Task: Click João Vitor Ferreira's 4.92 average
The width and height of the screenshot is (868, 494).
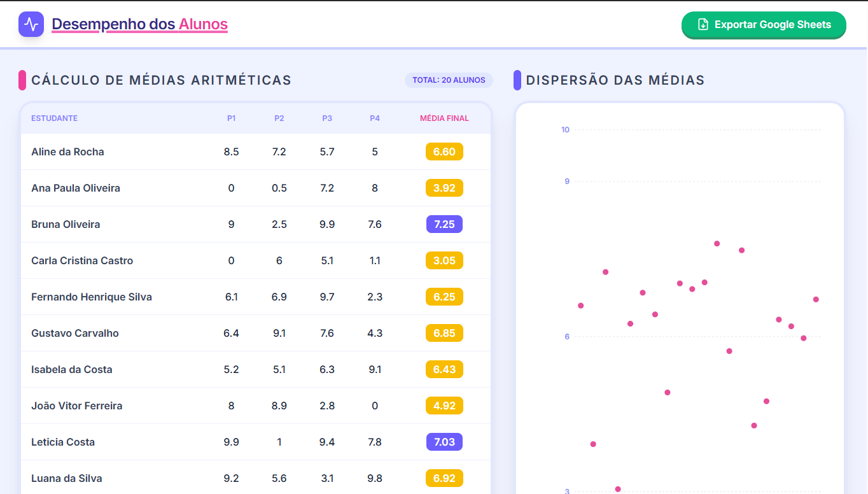Action: [x=444, y=406]
